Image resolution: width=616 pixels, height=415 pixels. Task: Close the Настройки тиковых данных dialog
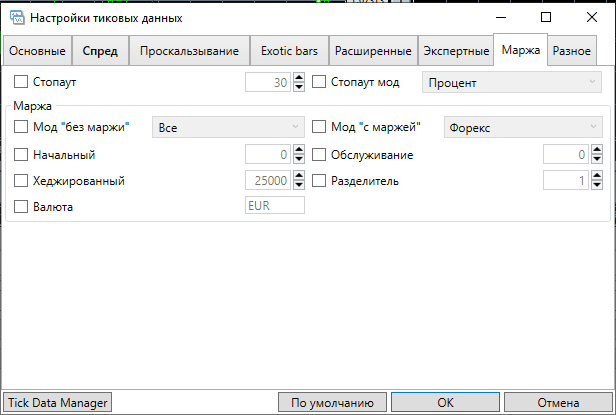(x=592, y=17)
